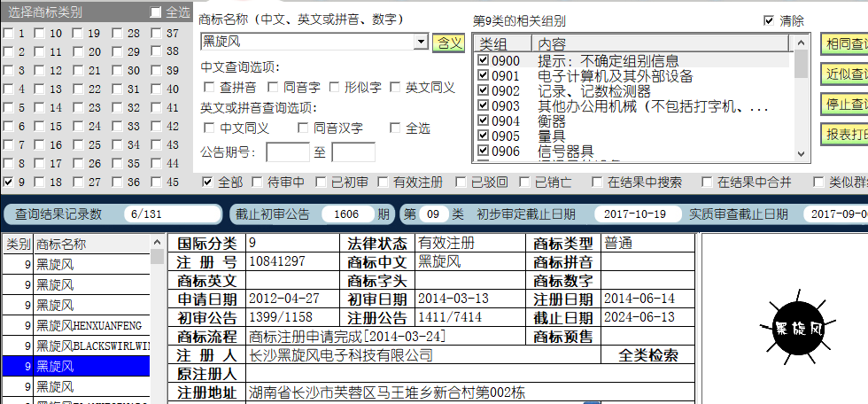The width and height of the screenshot is (868, 404).
Task: Select result row 黑旋风HENXUANFENG
Action: point(76,325)
